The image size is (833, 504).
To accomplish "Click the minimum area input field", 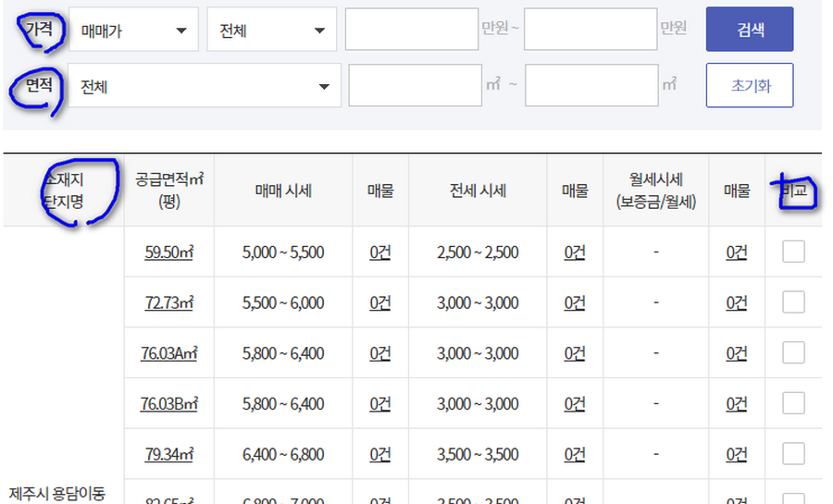I will tap(415, 85).
